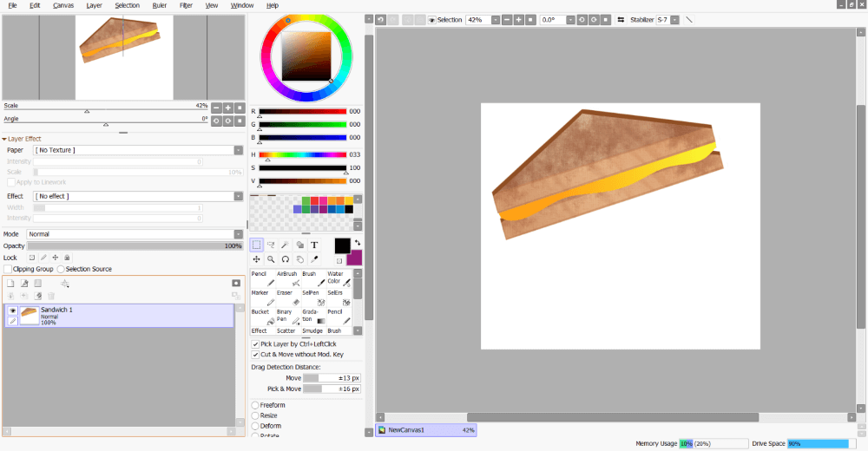The height and width of the screenshot is (451, 868).
Task: Open the Paper texture dropdown
Action: 238,151
